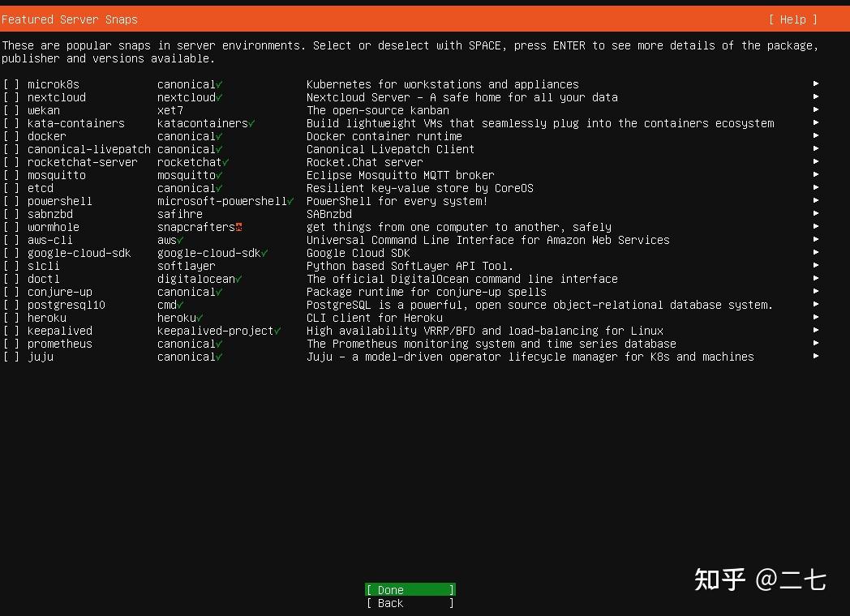850x616 pixels.
Task: Select the postgresql10 snap
Action: click(11, 305)
